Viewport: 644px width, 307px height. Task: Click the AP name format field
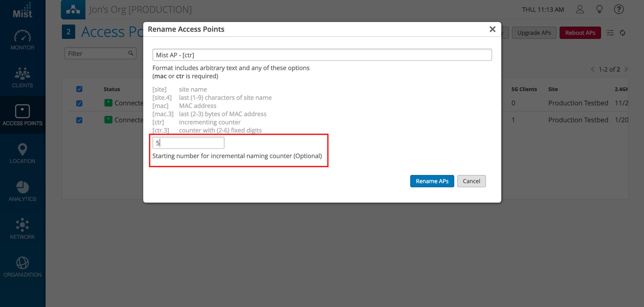[x=322, y=55]
